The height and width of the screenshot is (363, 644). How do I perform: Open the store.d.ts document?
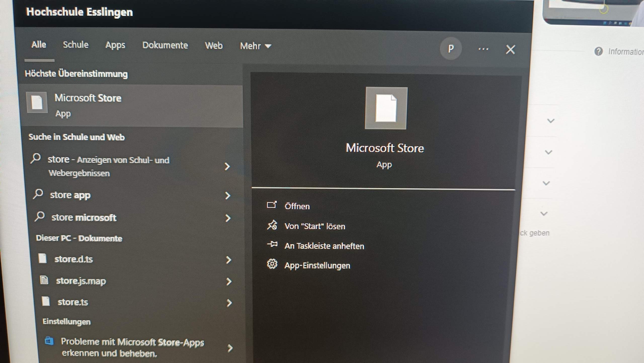pyautogui.click(x=74, y=259)
